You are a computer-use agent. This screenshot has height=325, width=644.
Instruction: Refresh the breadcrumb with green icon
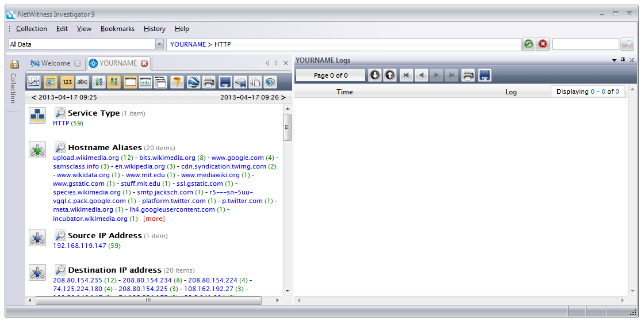tap(528, 44)
